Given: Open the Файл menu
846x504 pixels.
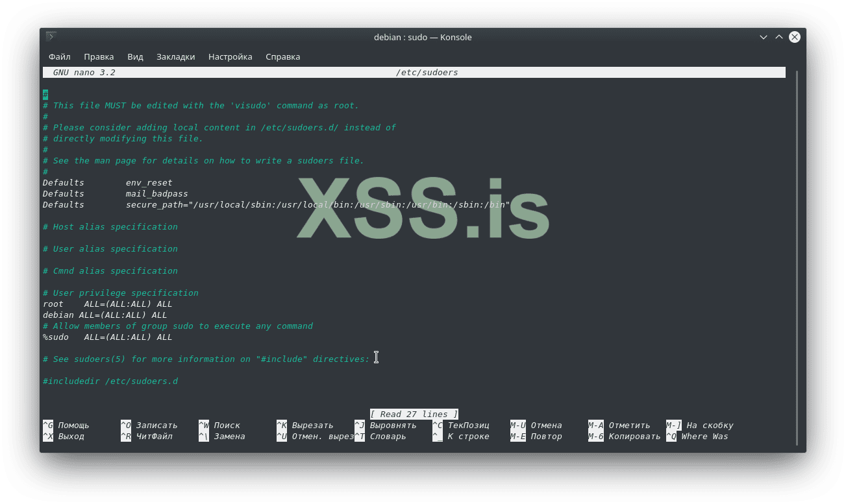Looking at the screenshot, I should pyautogui.click(x=59, y=56).
